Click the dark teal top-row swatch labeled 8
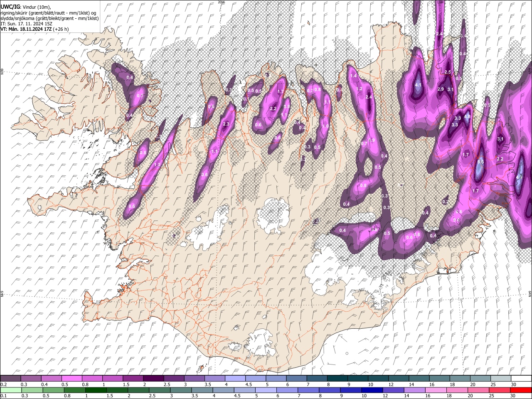Viewport: 532px width, 399px height. [x=337, y=379]
